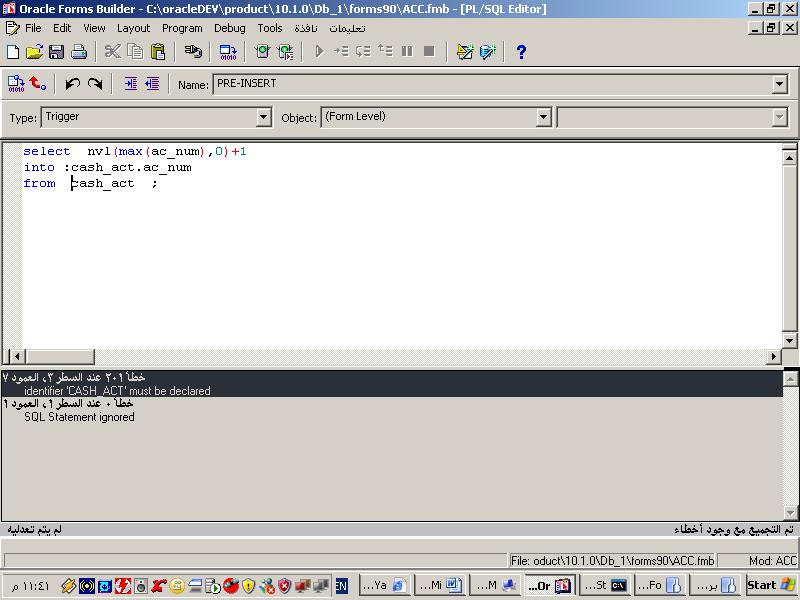Print using the printer toolbar icon

point(79,52)
